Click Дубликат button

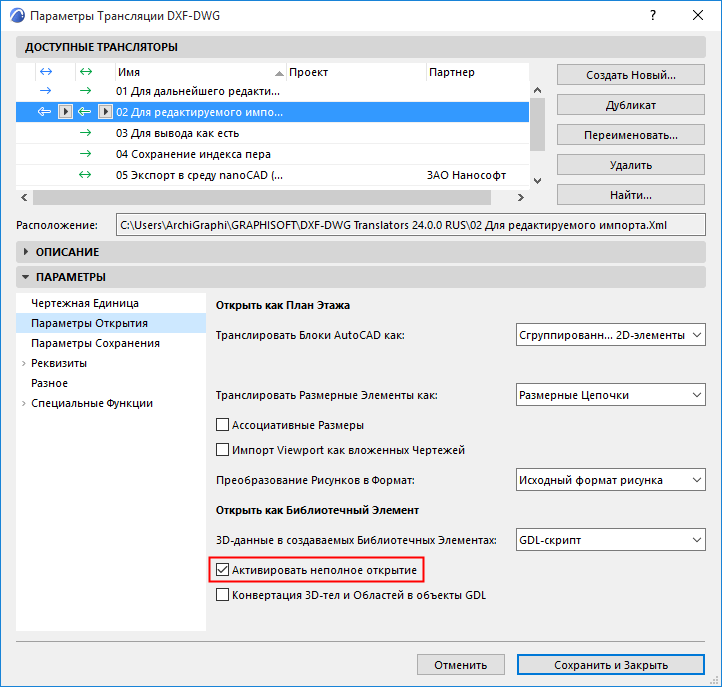pyautogui.click(x=631, y=105)
